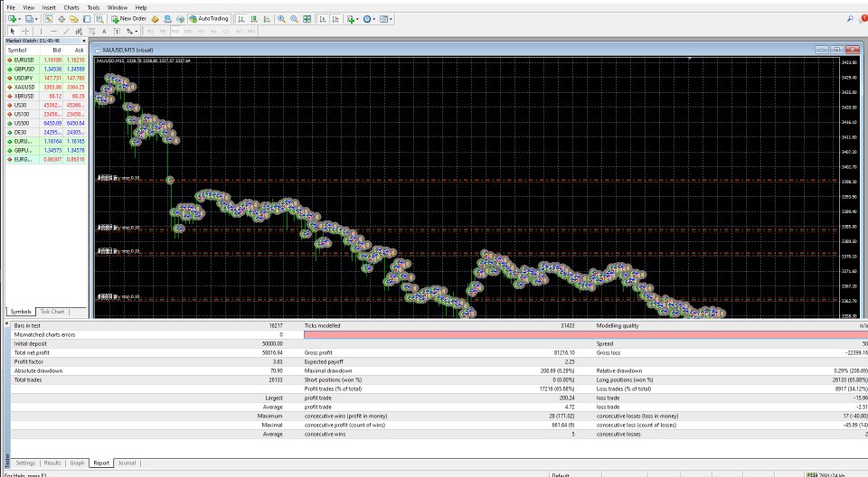Toggle chart Auto Scroll
This screenshot has width=868, height=477.
[x=323, y=19]
